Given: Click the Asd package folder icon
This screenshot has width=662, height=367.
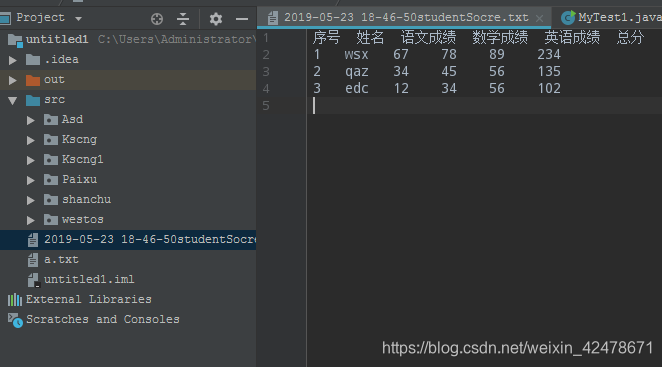Looking at the screenshot, I should pyautogui.click(x=51, y=120).
